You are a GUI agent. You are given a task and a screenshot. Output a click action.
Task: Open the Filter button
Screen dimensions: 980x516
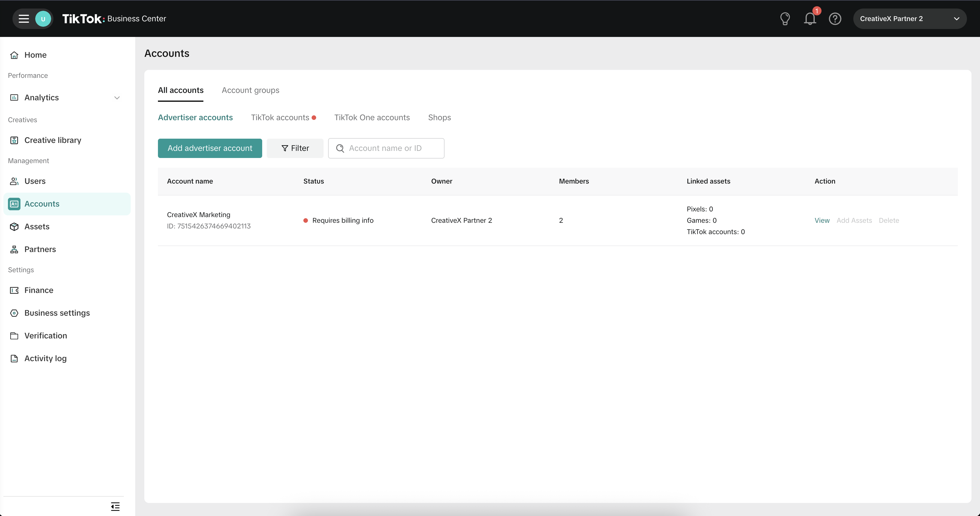coord(295,148)
